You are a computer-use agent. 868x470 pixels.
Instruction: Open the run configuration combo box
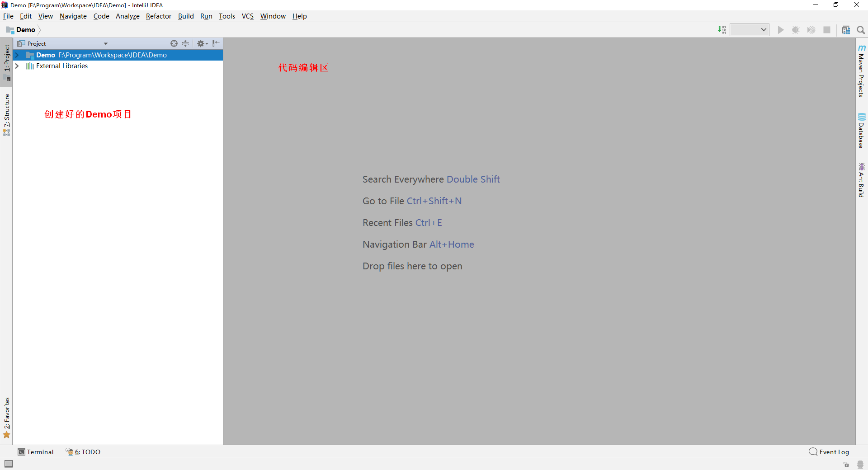click(750, 30)
